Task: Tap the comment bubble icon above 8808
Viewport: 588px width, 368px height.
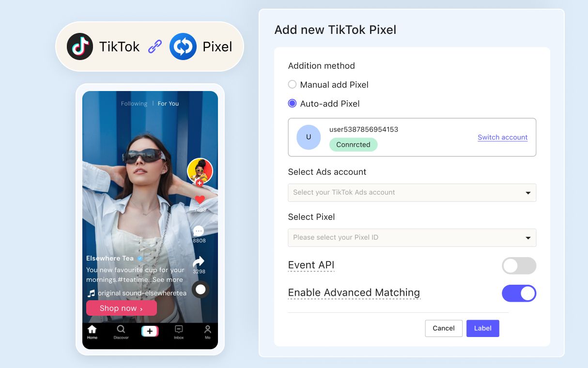Action: 199,231
